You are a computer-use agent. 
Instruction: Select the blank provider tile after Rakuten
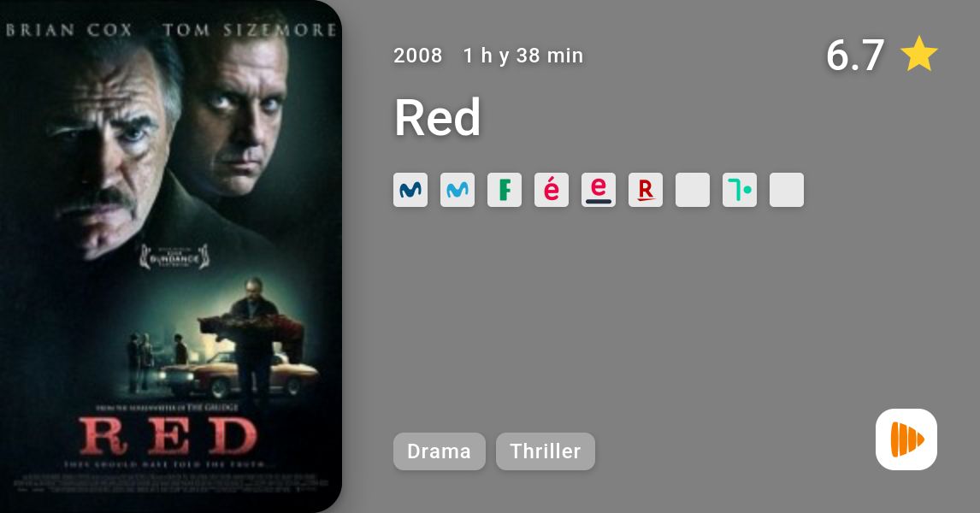[693, 190]
